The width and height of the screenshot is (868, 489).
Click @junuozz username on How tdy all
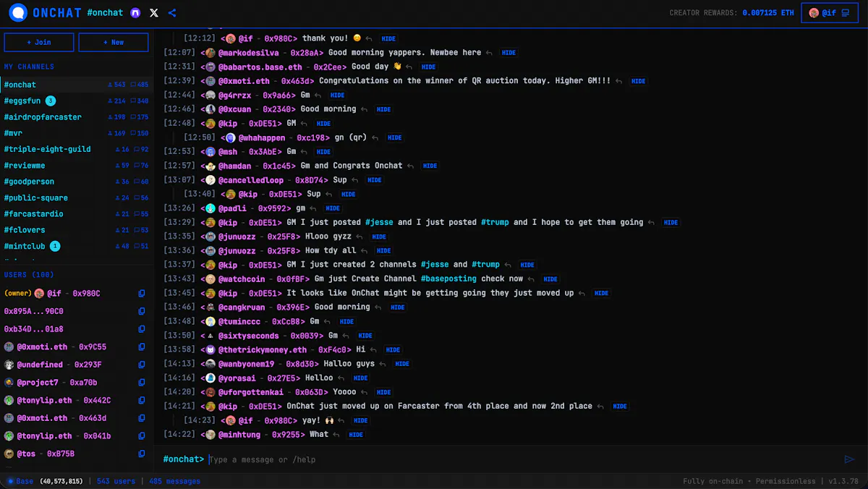[x=238, y=250]
